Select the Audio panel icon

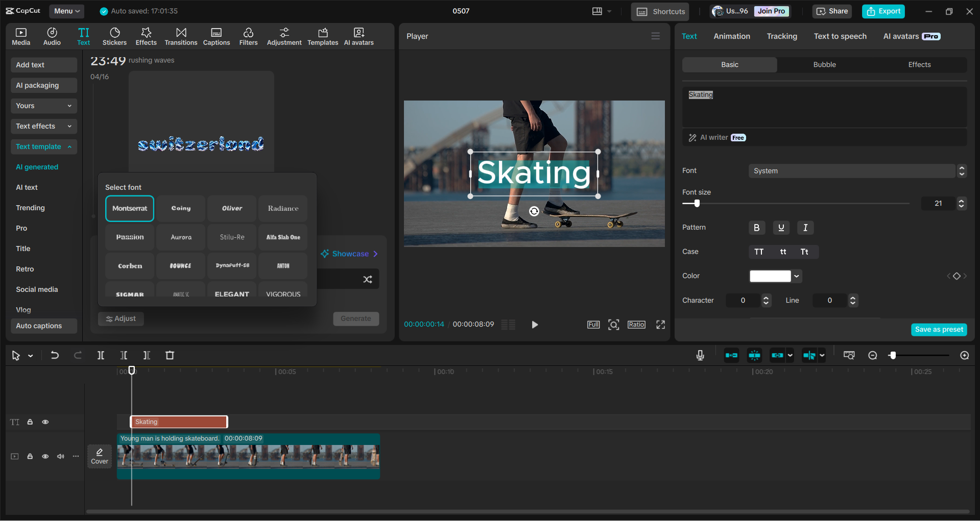52,36
